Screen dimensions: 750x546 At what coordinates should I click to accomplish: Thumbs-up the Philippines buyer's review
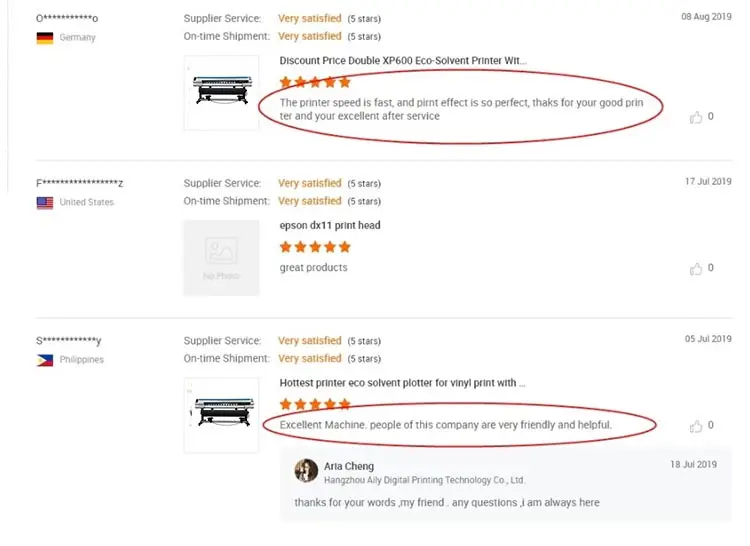tap(696, 426)
